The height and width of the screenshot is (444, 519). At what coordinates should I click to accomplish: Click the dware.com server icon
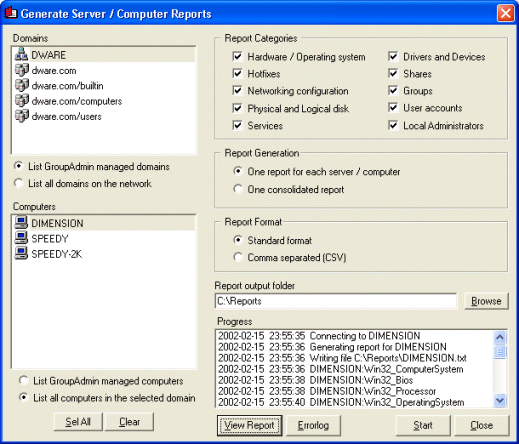click(22, 70)
